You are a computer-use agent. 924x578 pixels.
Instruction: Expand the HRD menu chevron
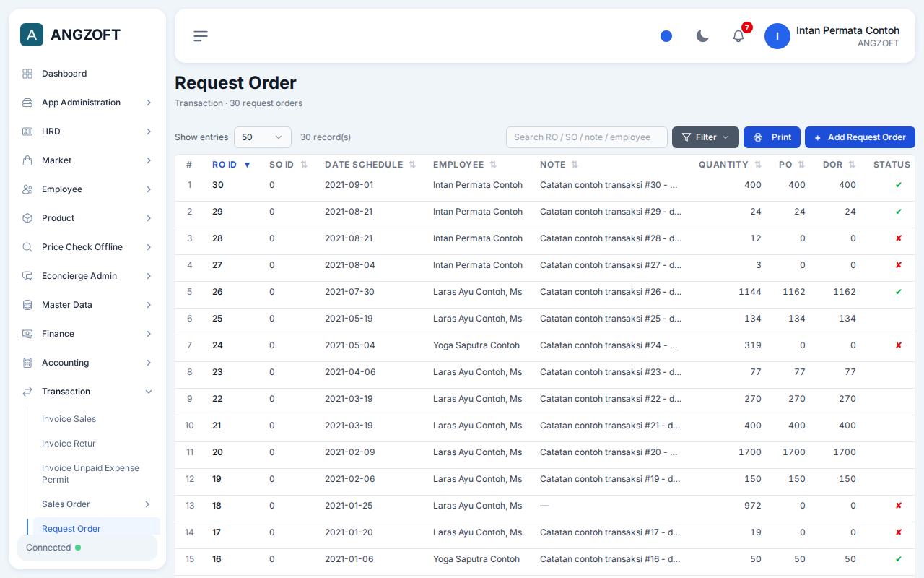tap(149, 131)
